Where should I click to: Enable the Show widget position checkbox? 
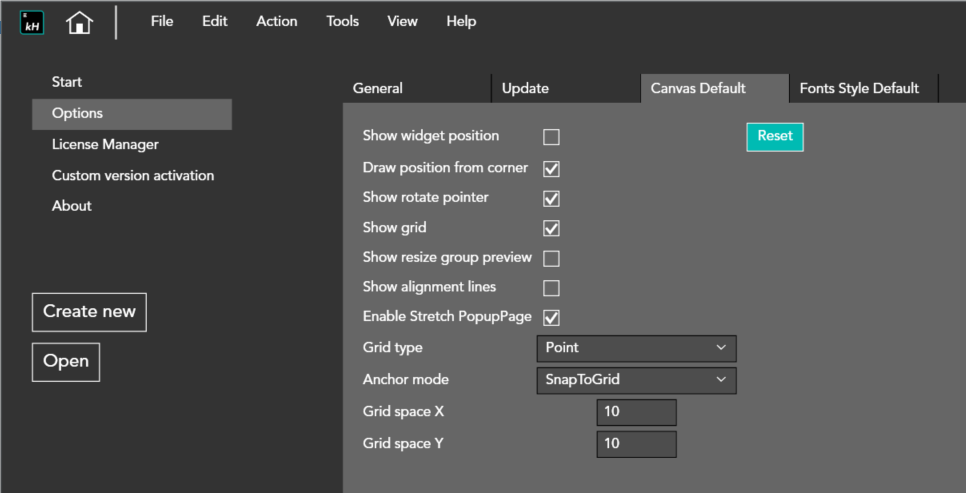coord(551,137)
